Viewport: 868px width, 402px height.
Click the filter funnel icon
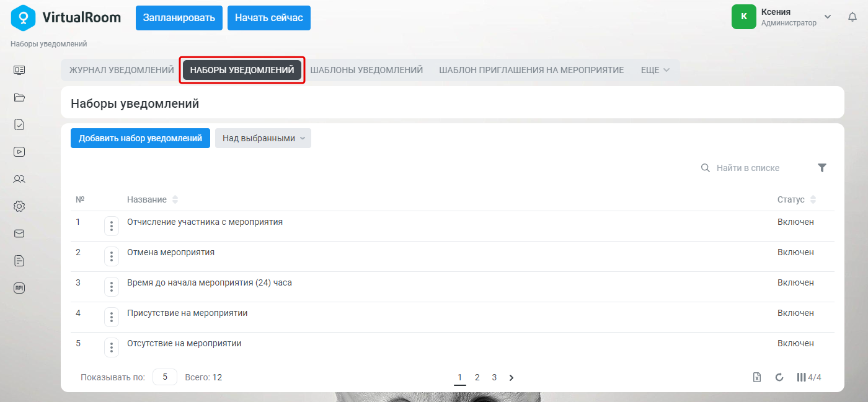pos(822,168)
